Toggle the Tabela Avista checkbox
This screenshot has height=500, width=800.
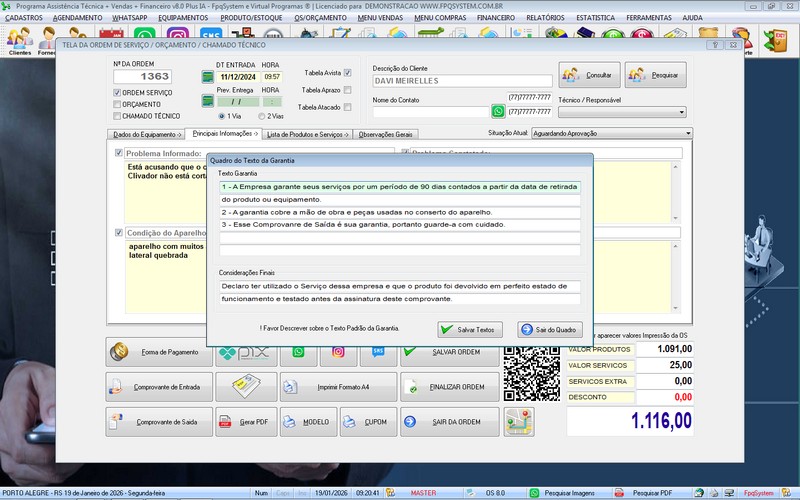pyautogui.click(x=347, y=73)
